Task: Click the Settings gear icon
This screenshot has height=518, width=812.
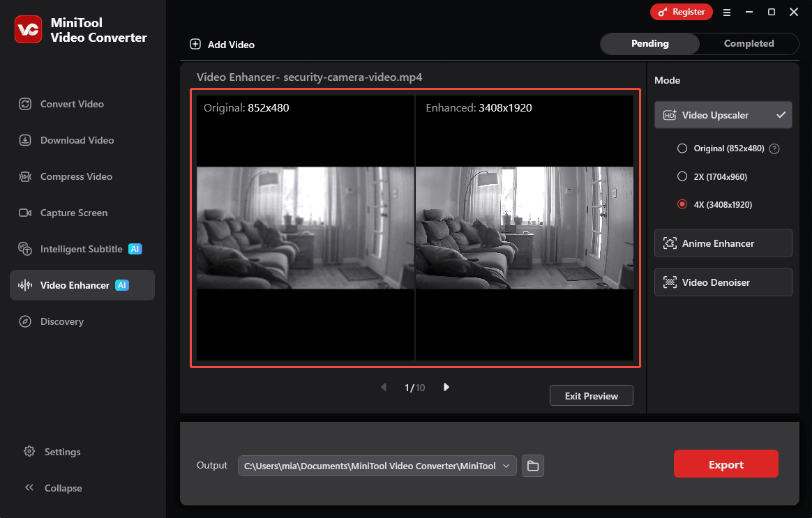Action: [29, 451]
